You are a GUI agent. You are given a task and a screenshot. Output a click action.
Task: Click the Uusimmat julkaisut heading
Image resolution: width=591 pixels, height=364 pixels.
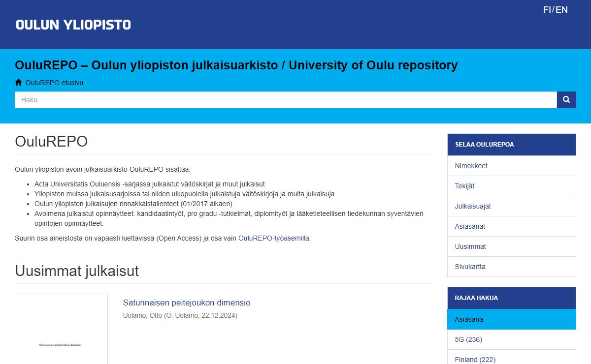77,271
